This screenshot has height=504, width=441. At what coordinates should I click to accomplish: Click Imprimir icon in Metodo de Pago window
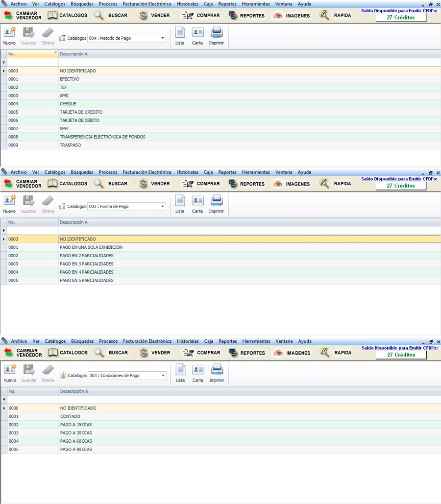217,32
